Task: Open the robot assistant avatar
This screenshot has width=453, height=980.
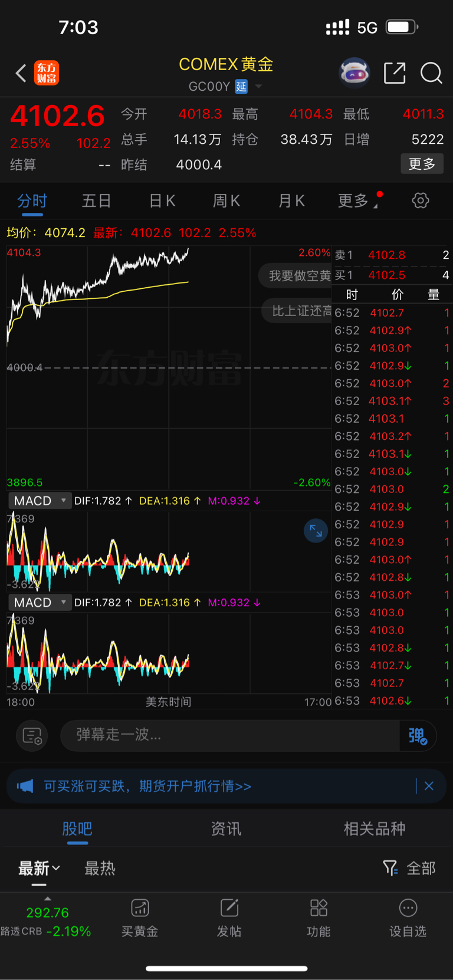Action: tap(354, 73)
